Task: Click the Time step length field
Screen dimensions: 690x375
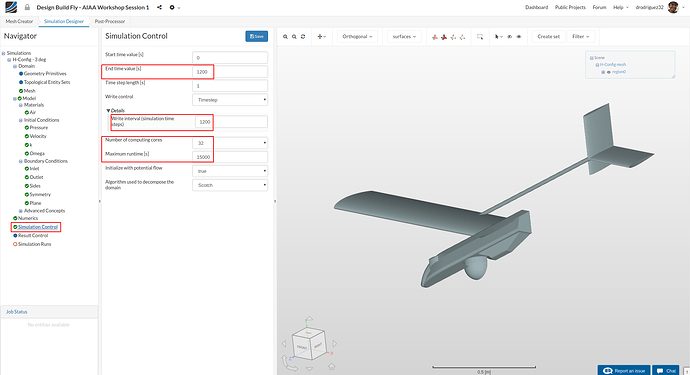Action: 230,86
